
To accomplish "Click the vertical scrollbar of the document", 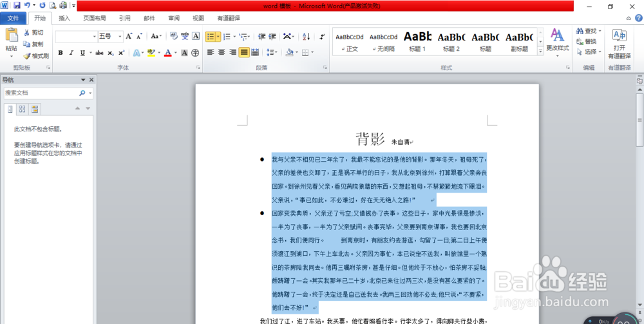I will click(639, 119).
